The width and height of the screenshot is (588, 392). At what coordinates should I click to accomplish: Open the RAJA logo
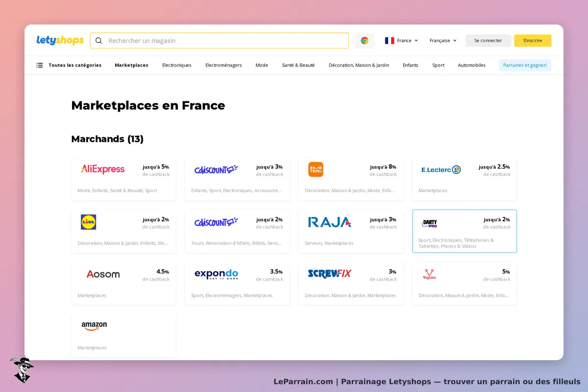tap(330, 222)
